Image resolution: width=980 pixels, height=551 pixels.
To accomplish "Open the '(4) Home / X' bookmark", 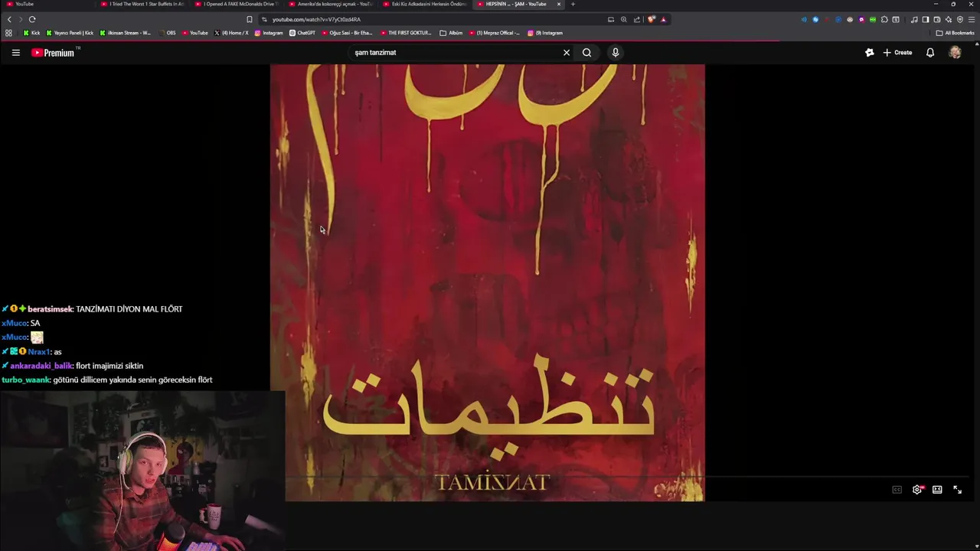I will [x=232, y=33].
